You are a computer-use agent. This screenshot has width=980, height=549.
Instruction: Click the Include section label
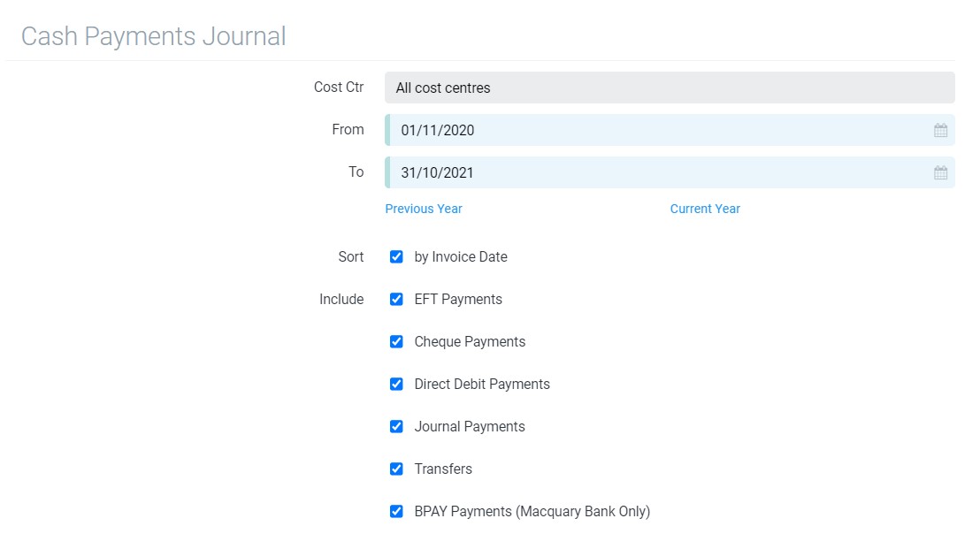(341, 299)
